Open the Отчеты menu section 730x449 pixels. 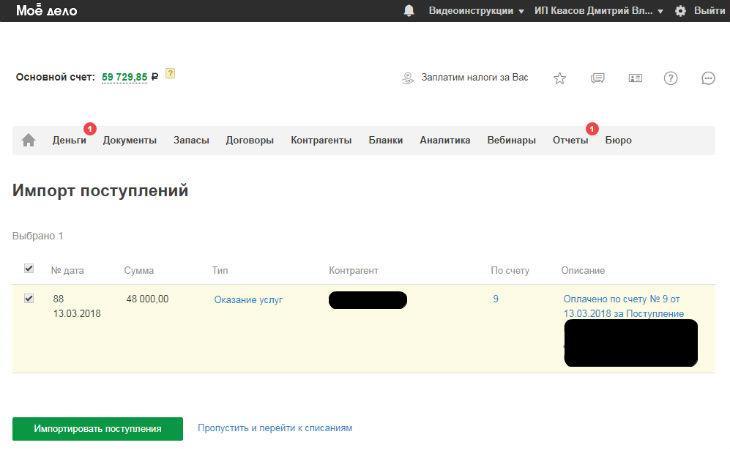[570, 140]
